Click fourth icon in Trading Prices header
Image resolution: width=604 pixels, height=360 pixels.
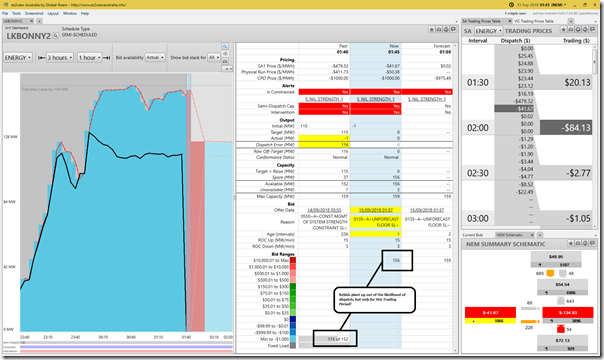[x=585, y=30]
